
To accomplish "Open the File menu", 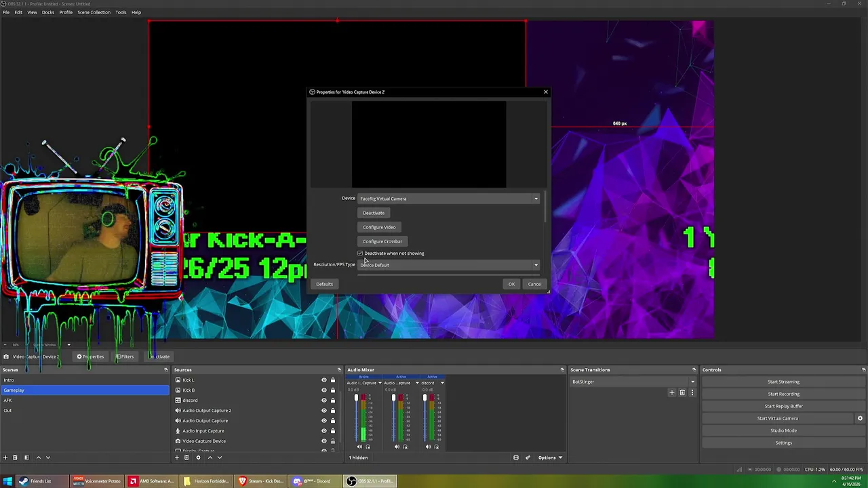I will click(6, 12).
